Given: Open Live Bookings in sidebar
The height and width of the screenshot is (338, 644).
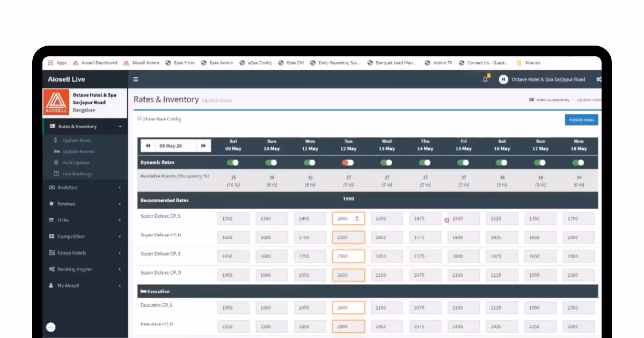Looking at the screenshot, I should [77, 174].
